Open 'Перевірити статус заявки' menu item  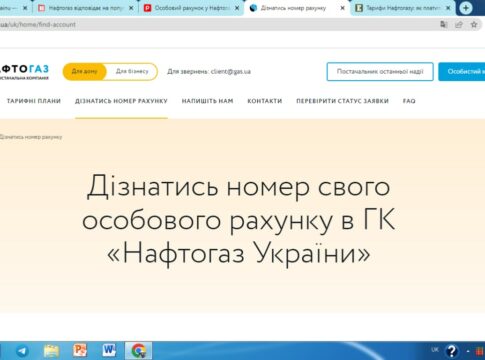pos(342,101)
